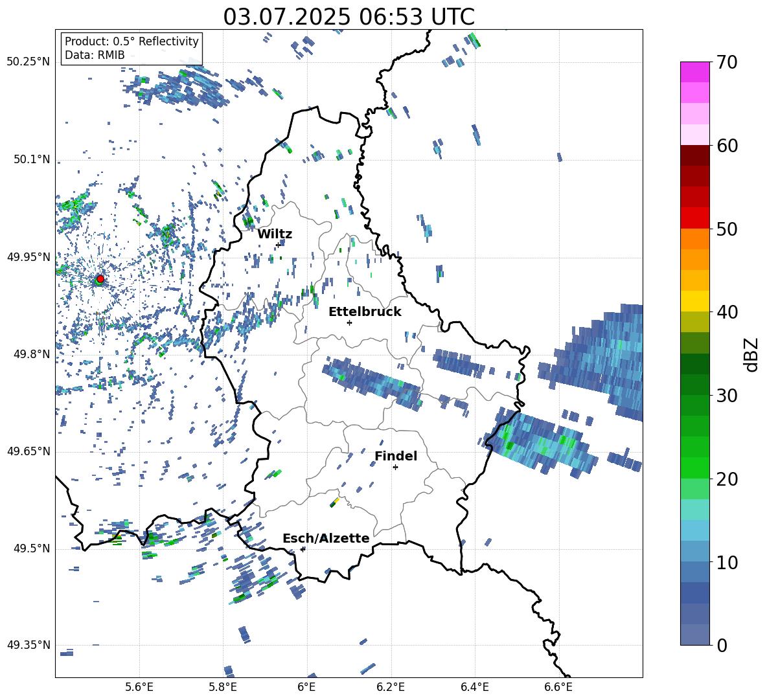The width and height of the screenshot is (767, 700).
Task: Click the 49.35°N latitude label
Action: tap(29, 645)
